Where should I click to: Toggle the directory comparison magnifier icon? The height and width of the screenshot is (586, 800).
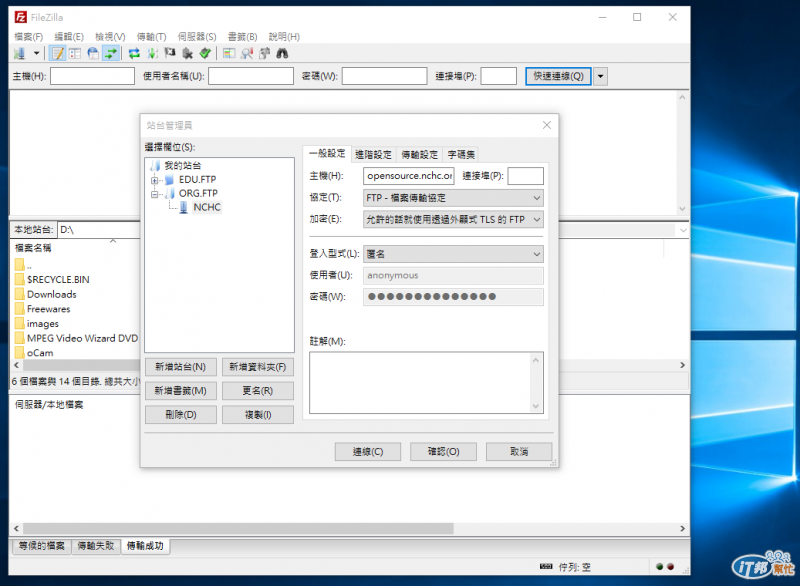pos(247,54)
